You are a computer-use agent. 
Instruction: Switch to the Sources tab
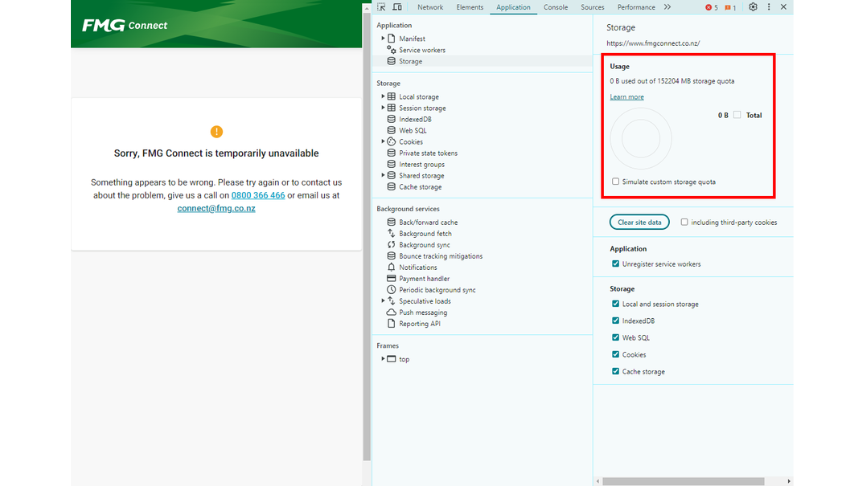tap(592, 7)
